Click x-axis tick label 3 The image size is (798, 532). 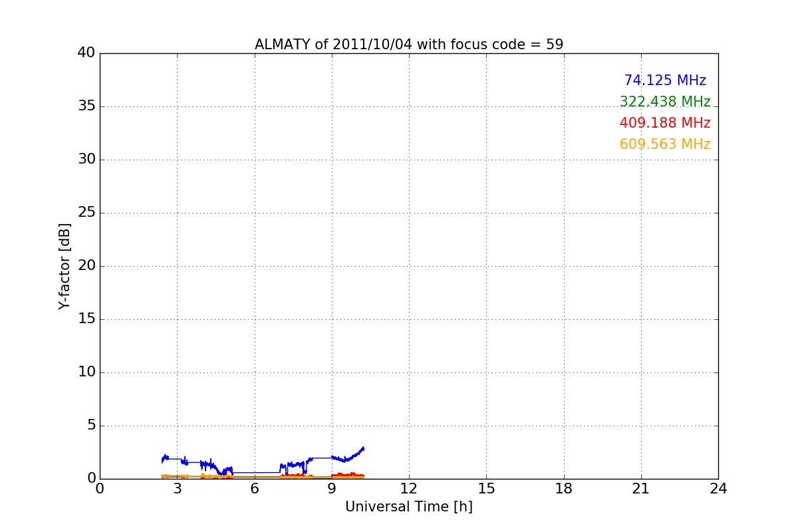177,489
